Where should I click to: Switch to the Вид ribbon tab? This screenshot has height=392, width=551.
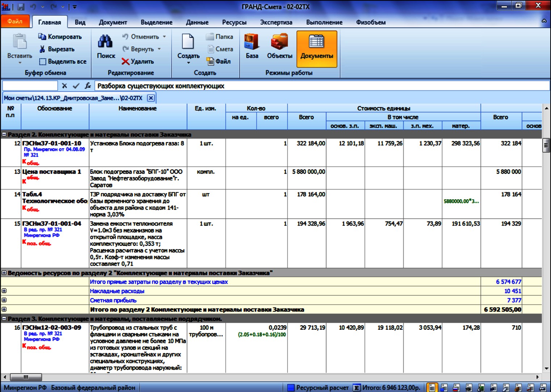(80, 22)
